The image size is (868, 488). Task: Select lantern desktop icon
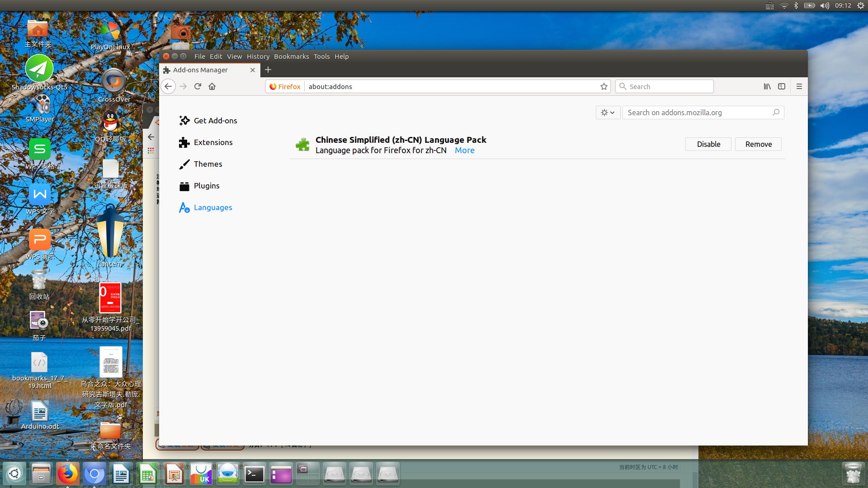[x=110, y=236]
